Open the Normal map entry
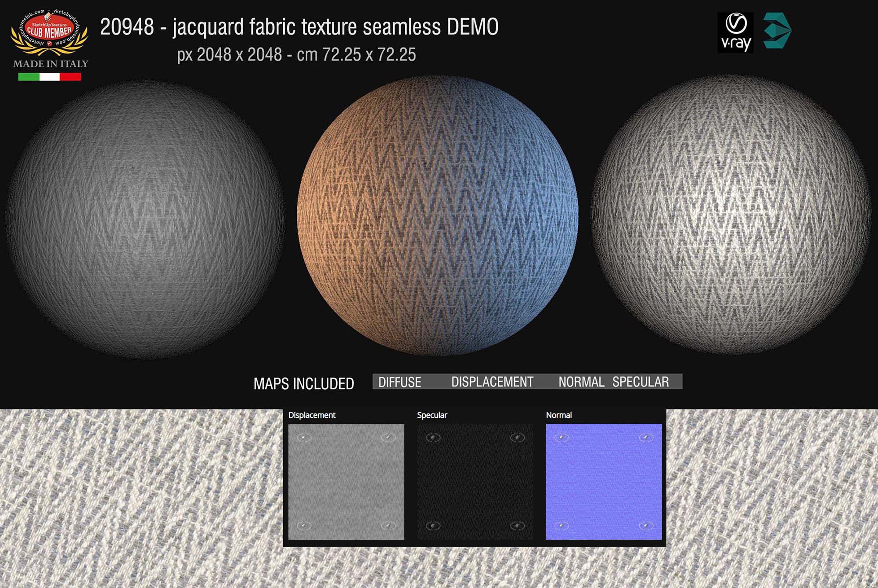 coord(559,415)
